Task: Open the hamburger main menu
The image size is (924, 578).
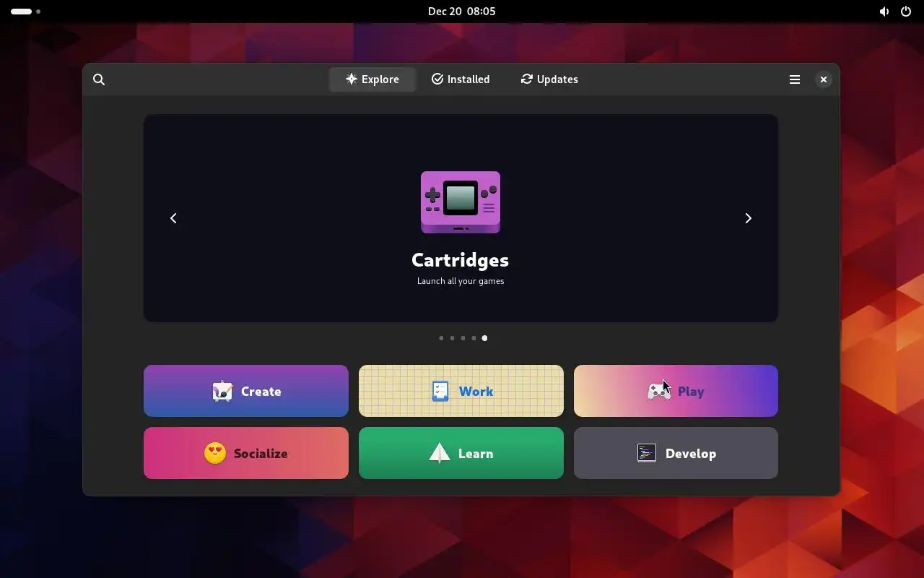Action: (795, 79)
